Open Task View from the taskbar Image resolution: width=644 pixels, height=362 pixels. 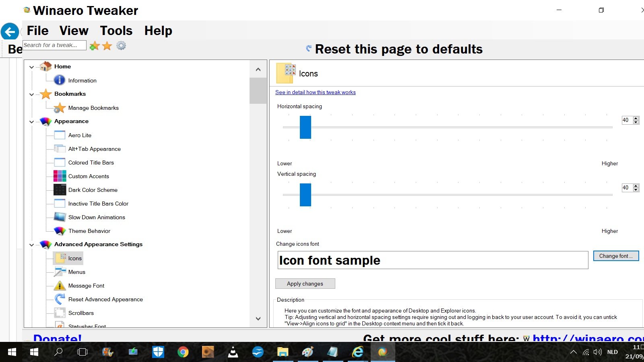coord(83,352)
